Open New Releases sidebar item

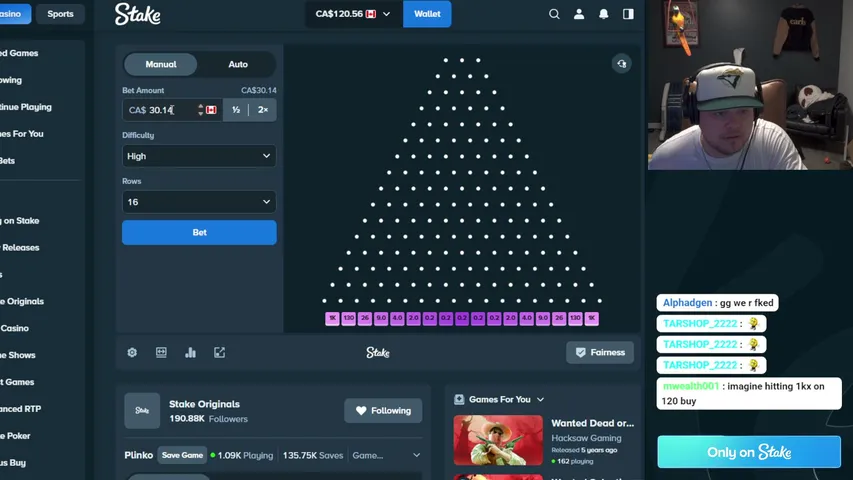(20, 247)
